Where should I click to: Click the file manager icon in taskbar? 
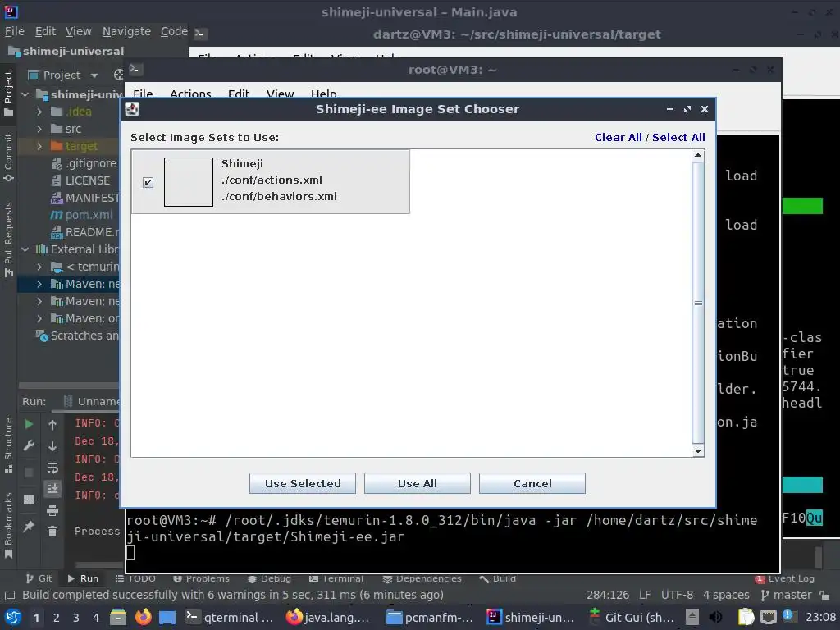pyautogui.click(x=118, y=618)
